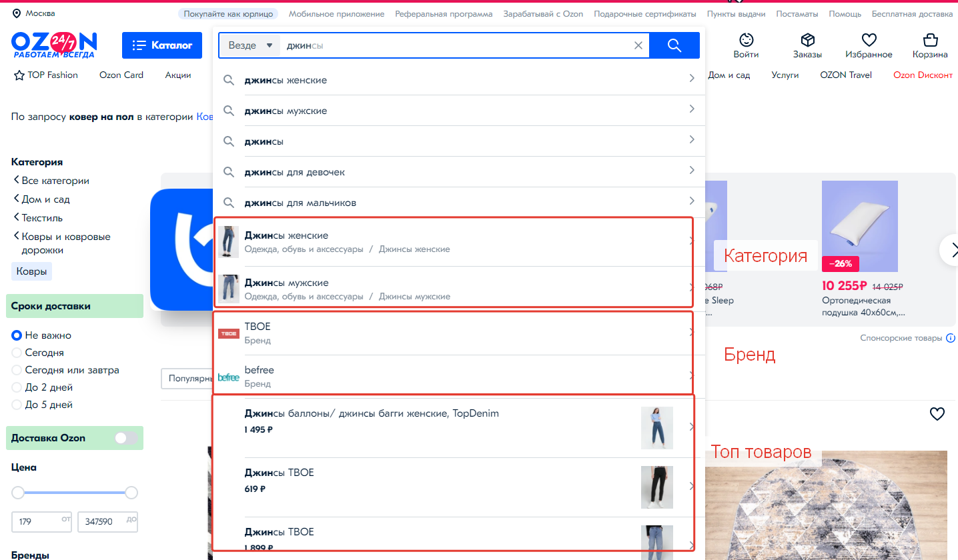
Task: Open the Корзина basket icon
Action: 930,39
